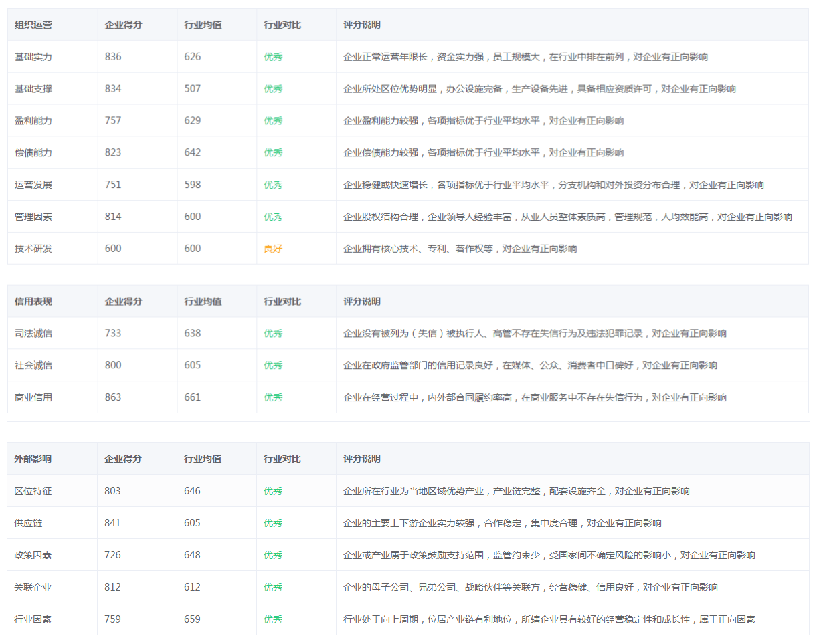The image size is (817, 644).
Task: Click industry average 626 for 基础实力
Action: pos(193,57)
